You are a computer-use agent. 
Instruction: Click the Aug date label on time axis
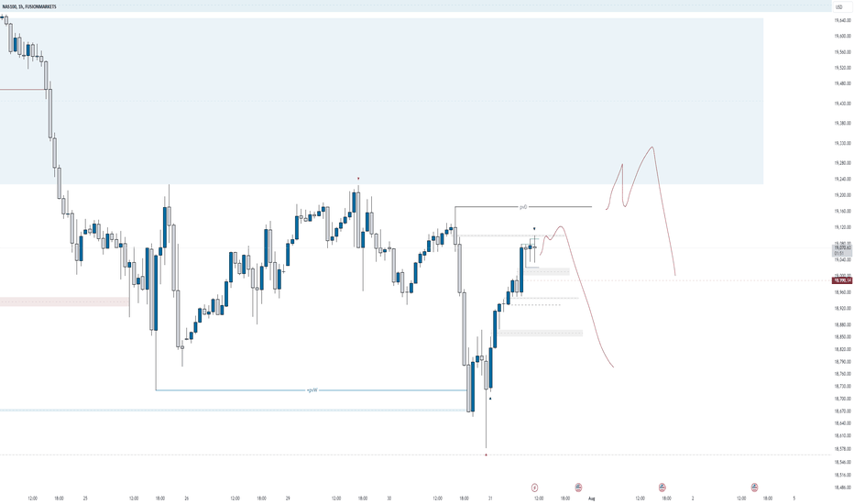(x=592, y=498)
